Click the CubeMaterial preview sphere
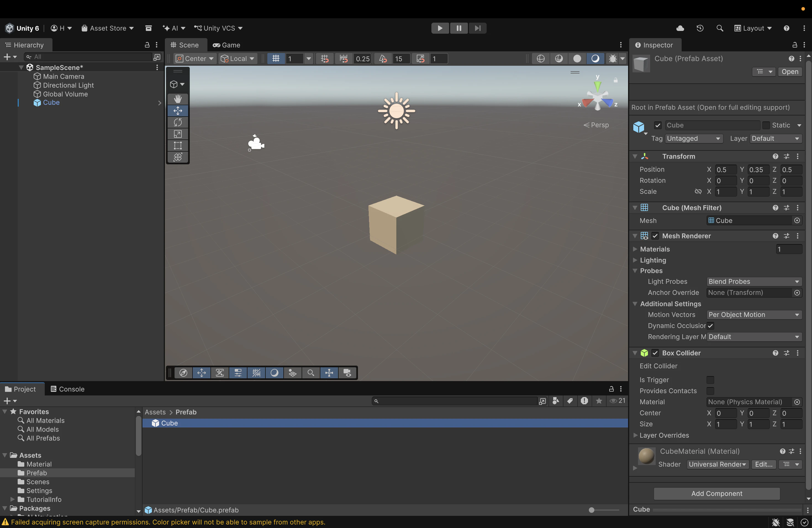812x528 pixels. coord(646,456)
